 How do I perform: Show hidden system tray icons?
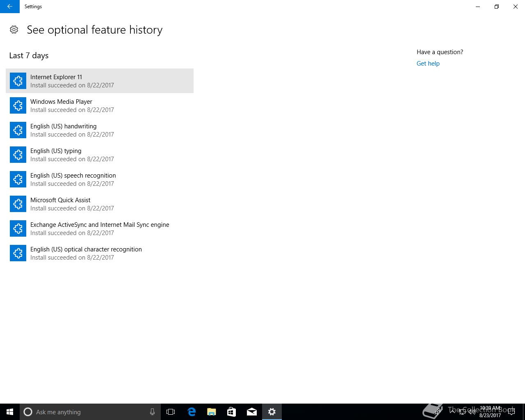[x=452, y=412]
